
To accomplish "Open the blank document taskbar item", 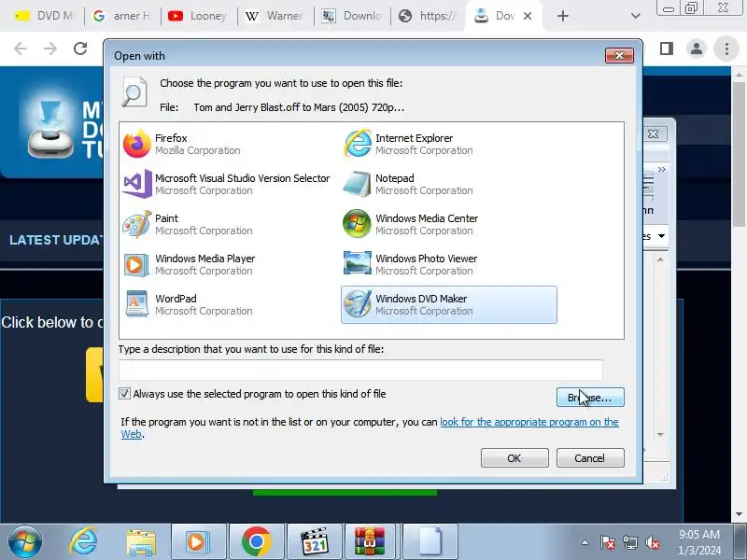I will [x=430, y=542].
